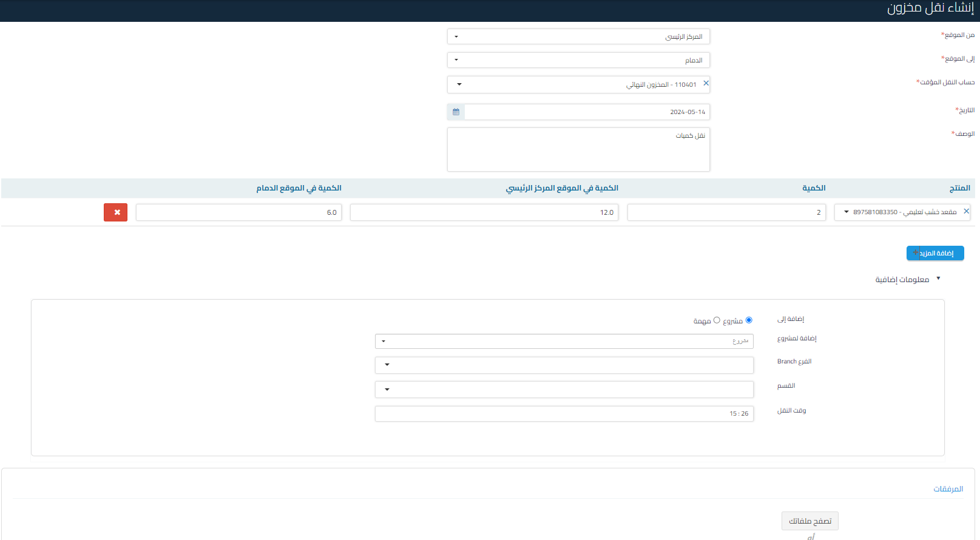Click the الكمية column header
Image resolution: width=980 pixels, height=540 pixels.
click(814, 188)
